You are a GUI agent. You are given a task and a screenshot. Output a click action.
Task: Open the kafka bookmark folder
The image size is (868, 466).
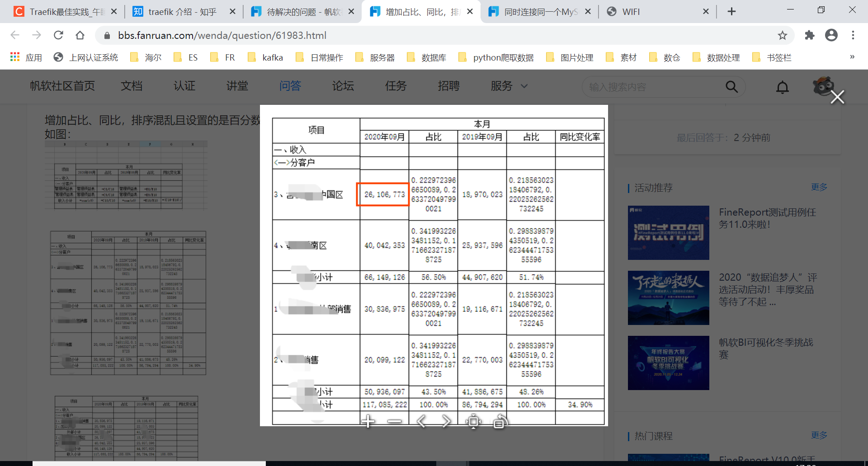(265, 57)
